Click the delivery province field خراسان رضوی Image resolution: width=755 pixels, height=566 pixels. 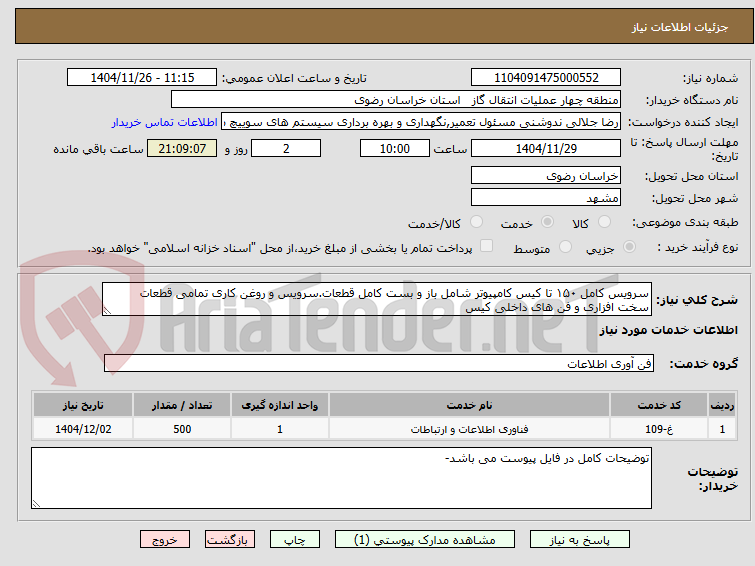pyautogui.click(x=546, y=176)
